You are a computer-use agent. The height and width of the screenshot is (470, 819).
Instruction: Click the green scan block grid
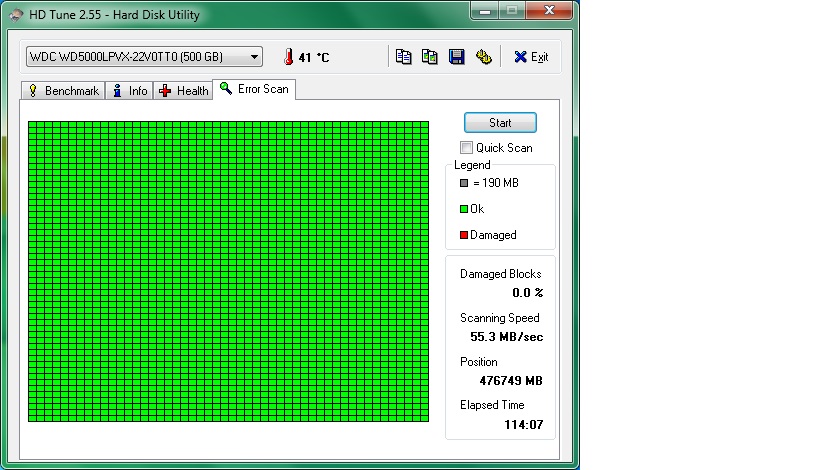tap(228, 272)
